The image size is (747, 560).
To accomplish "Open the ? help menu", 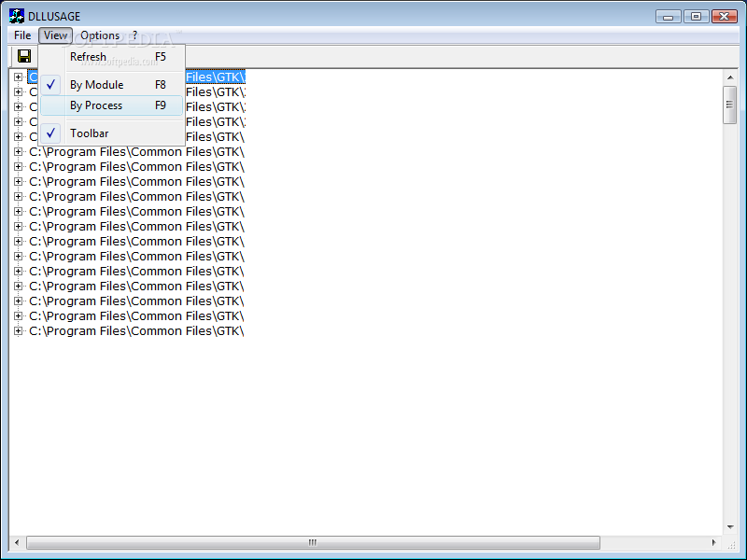I will [x=134, y=35].
